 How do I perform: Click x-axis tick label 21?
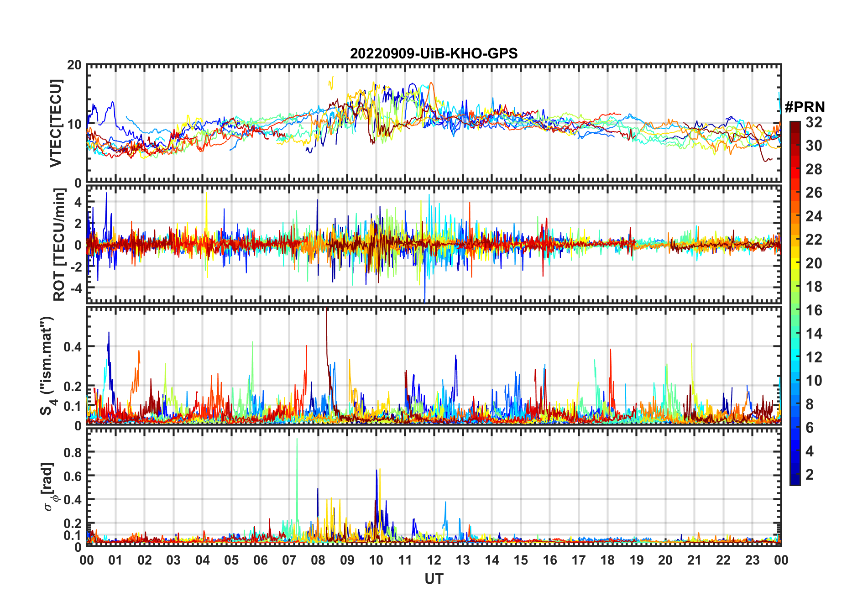[695, 560]
